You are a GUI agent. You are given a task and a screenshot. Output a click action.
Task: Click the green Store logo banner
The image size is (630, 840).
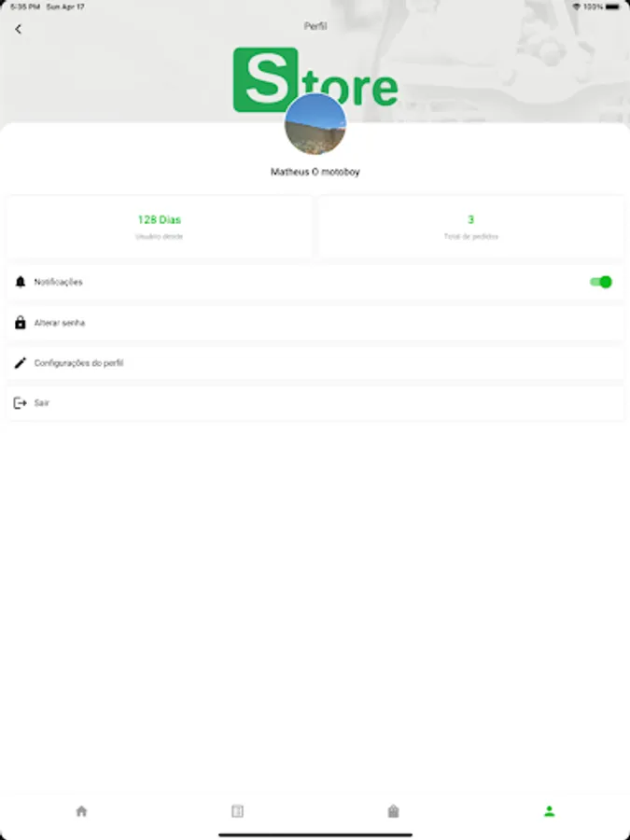315,79
